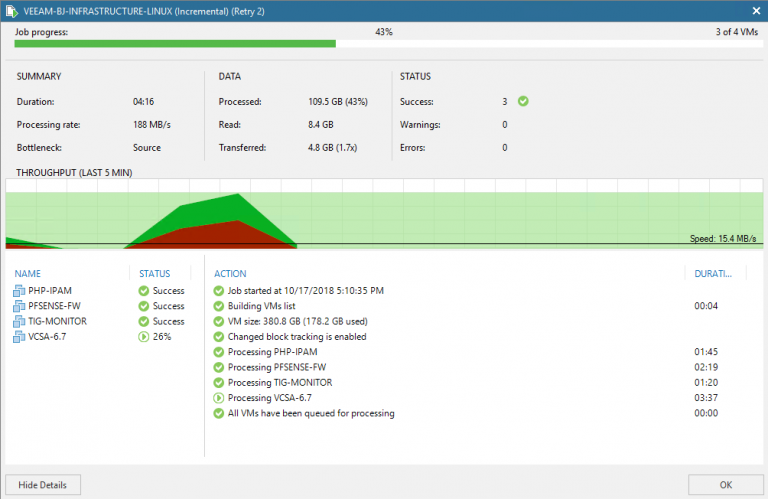Screen dimensions: 768x499
Task: Click check icon for VM size action
Action: pos(218,321)
